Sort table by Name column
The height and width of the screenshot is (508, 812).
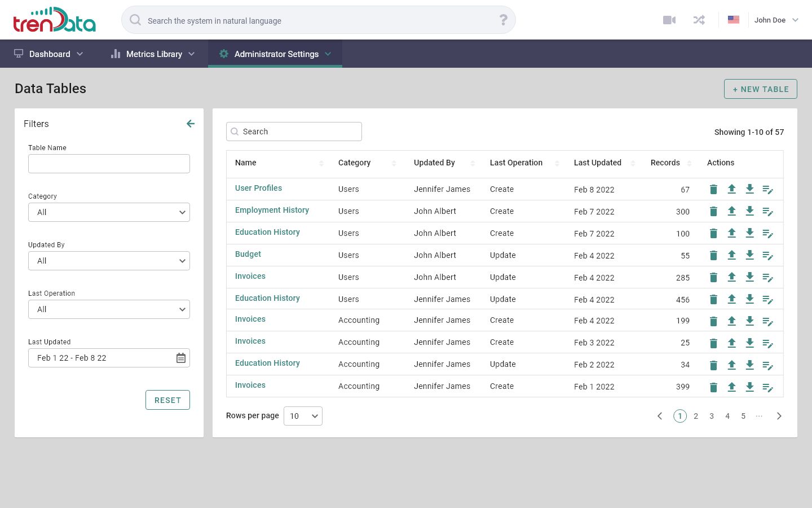[321, 163]
